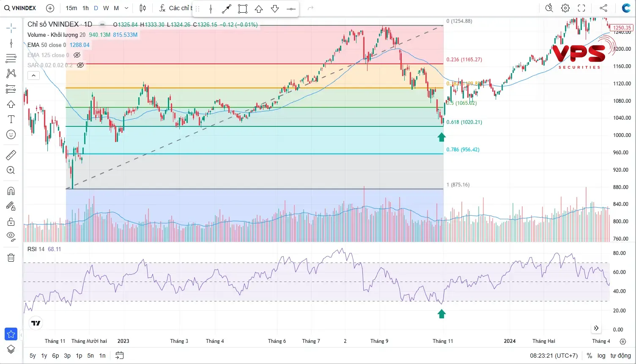Select the text annotation tool

click(x=11, y=119)
